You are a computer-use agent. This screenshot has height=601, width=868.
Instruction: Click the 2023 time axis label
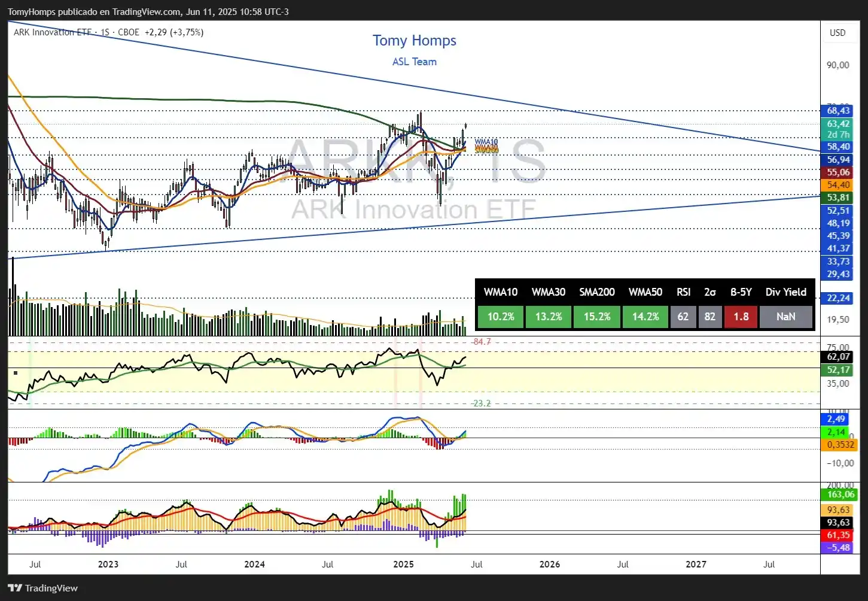point(108,564)
